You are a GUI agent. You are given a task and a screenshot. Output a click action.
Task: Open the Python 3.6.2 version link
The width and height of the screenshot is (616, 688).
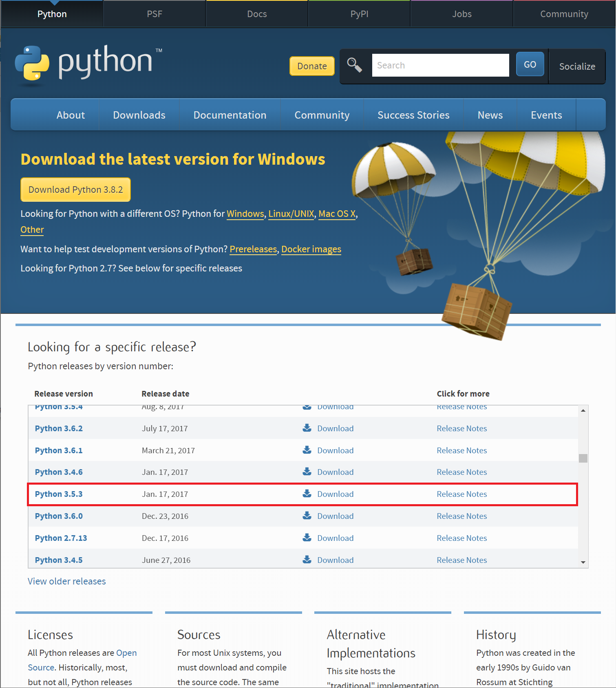[x=59, y=428]
